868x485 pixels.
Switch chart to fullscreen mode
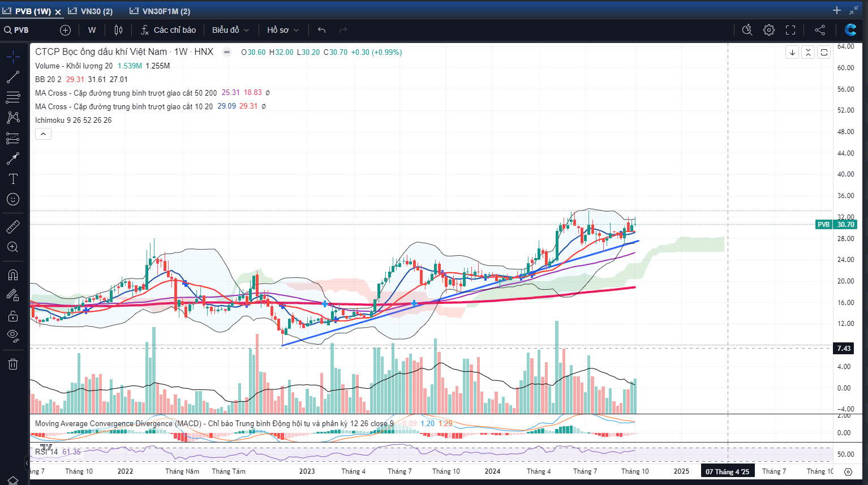(x=790, y=30)
